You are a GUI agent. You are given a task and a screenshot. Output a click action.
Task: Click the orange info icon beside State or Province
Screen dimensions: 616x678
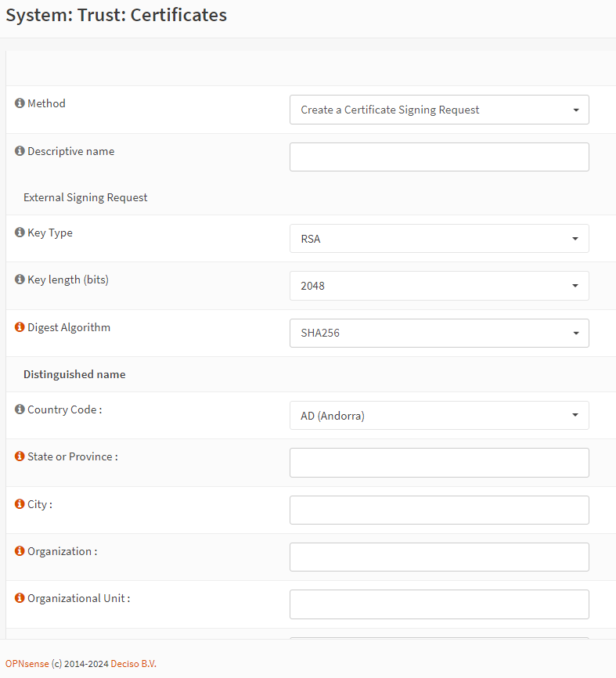coord(20,456)
